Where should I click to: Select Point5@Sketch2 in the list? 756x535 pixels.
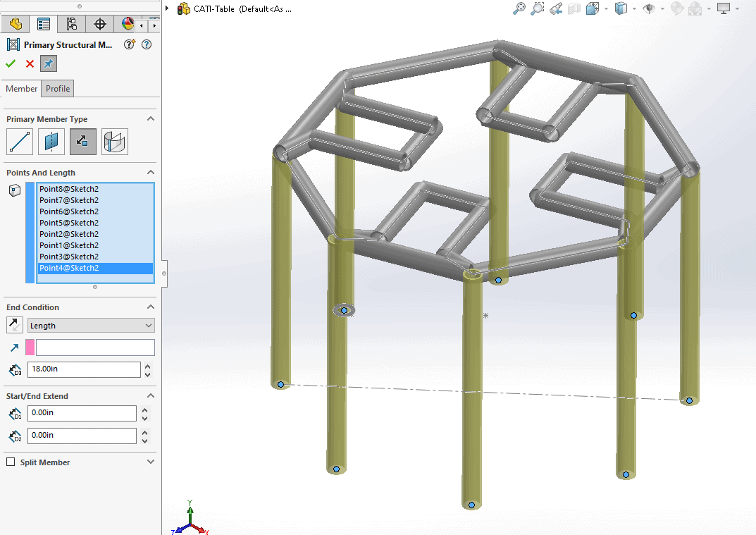pos(95,223)
